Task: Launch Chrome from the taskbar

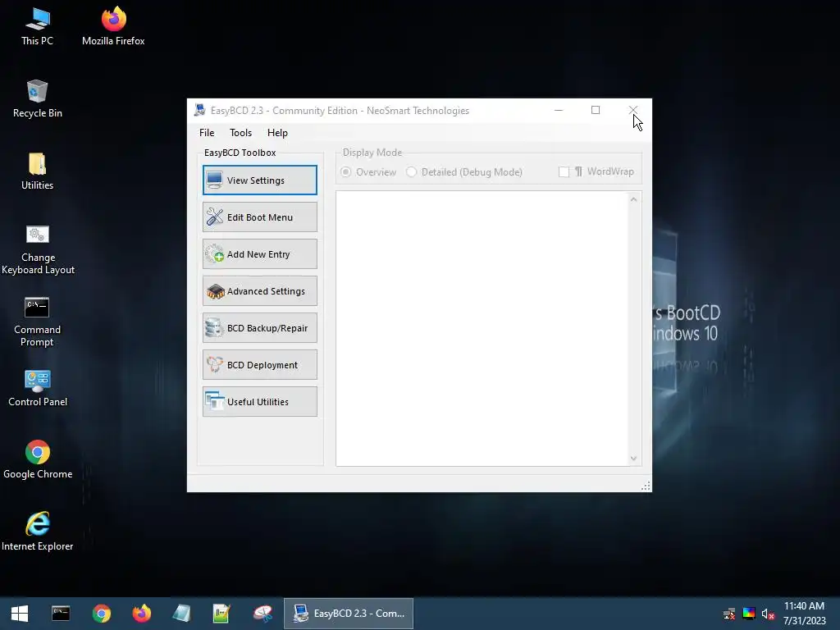Action: coord(101,614)
